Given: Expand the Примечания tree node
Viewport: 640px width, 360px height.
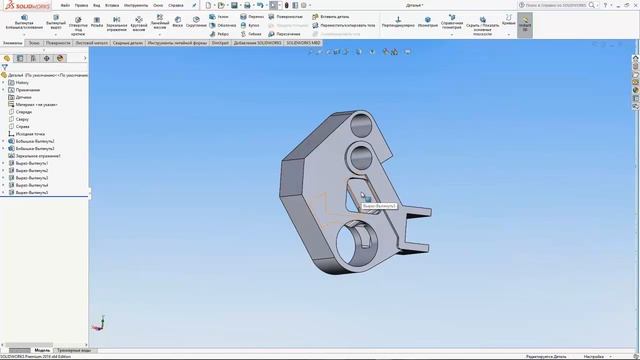Looking at the screenshot, I should click(x=4, y=90).
